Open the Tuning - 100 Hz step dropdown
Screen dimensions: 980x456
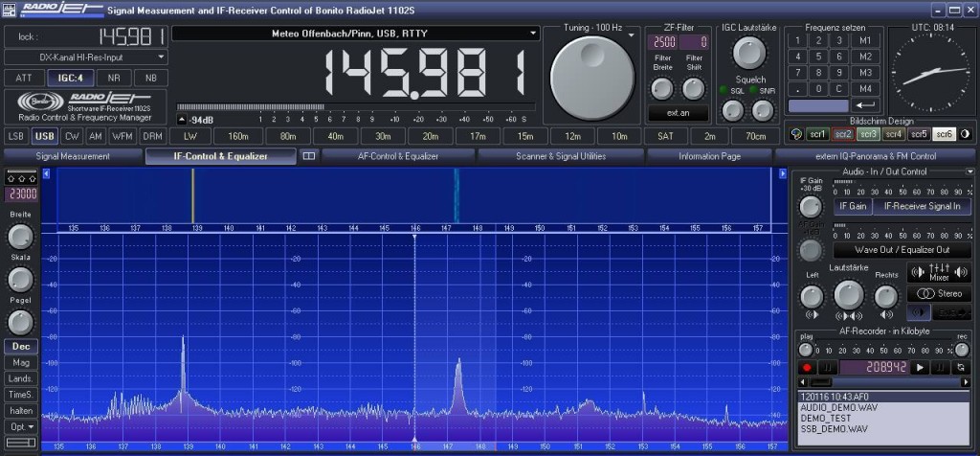click(x=633, y=34)
